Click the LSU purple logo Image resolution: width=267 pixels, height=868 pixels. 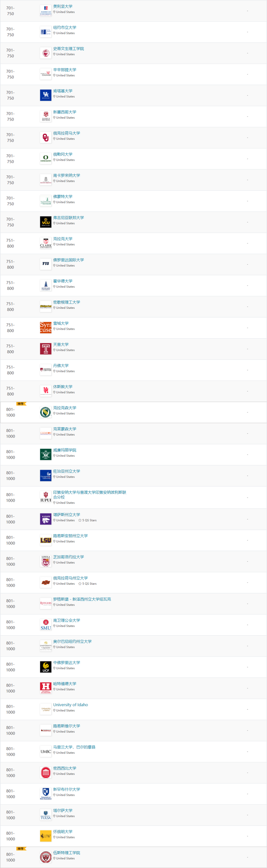coord(46,540)
